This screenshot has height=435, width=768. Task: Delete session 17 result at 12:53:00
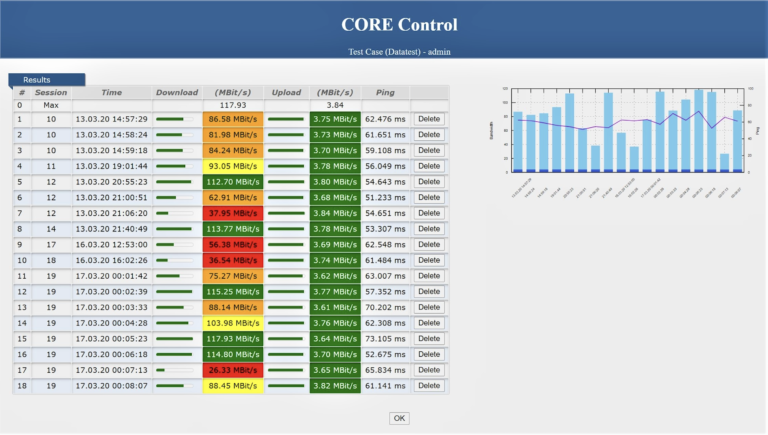[x=429, y=244]
